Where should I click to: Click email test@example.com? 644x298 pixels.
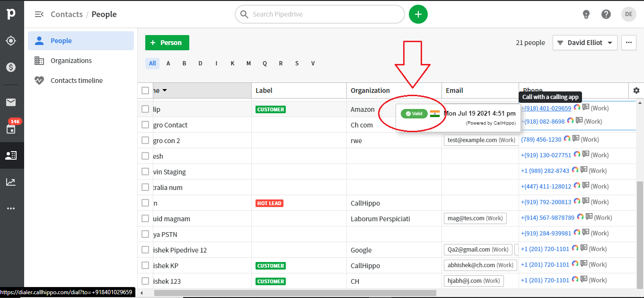(x=472, y=140)
